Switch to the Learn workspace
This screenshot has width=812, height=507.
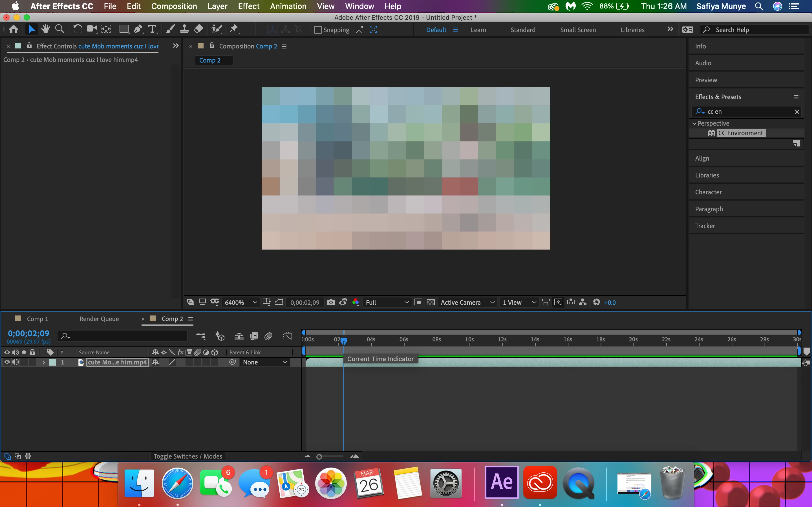click(x=478, y=30)
